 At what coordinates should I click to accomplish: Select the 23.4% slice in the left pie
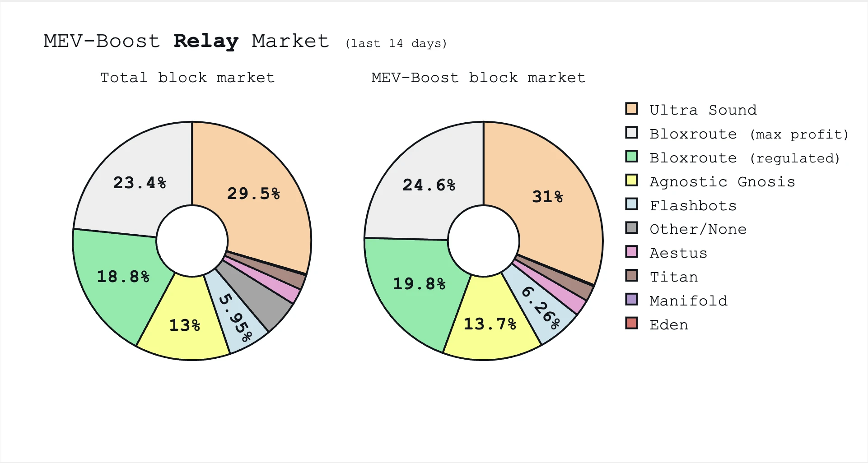pyautogui.click(x=139, y=183)
